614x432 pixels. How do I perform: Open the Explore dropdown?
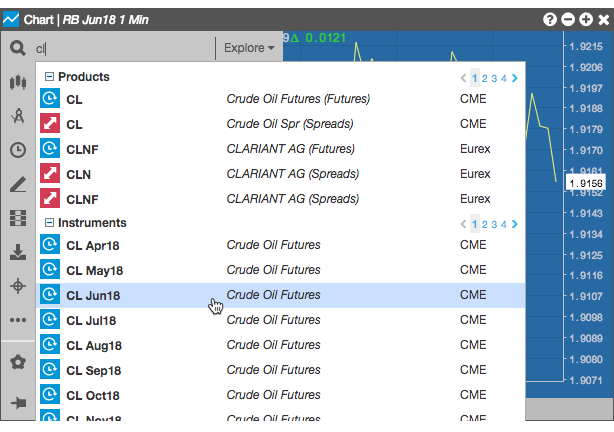point(249,48)
